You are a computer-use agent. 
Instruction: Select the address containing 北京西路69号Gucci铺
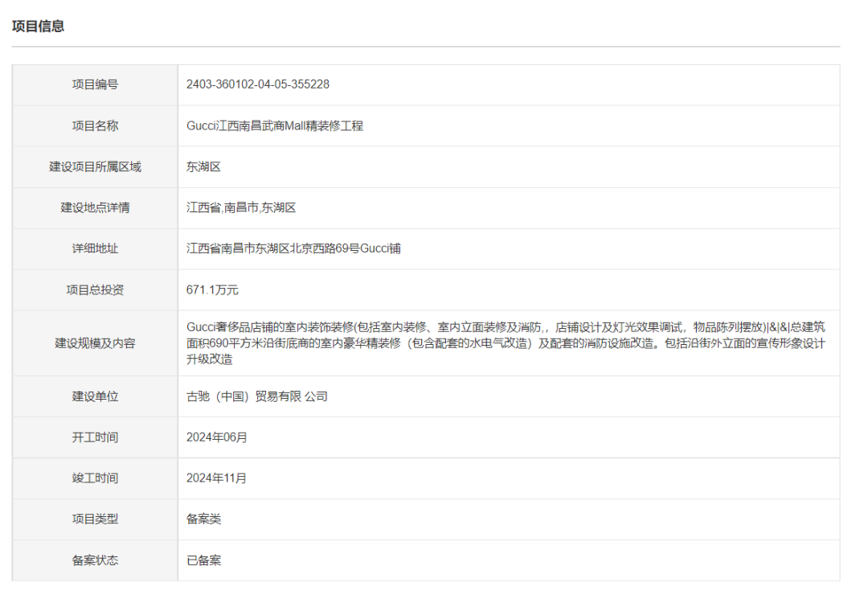point(293,249)
